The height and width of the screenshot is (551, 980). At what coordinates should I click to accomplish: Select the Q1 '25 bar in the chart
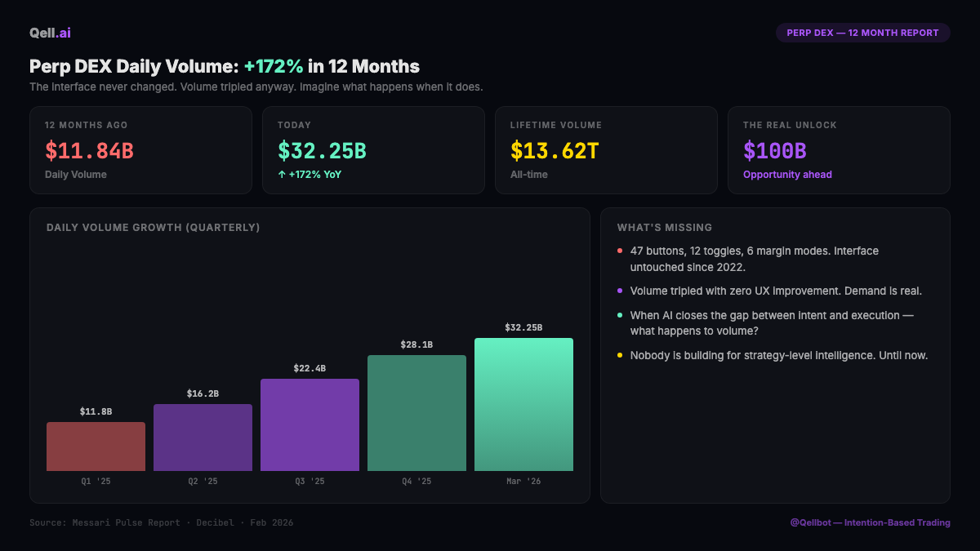coord(96,447)
